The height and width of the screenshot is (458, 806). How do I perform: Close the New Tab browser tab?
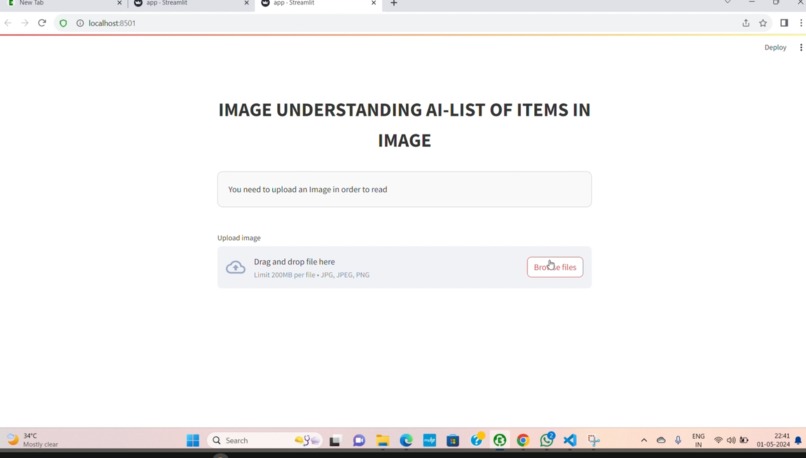tap(119, 3)
